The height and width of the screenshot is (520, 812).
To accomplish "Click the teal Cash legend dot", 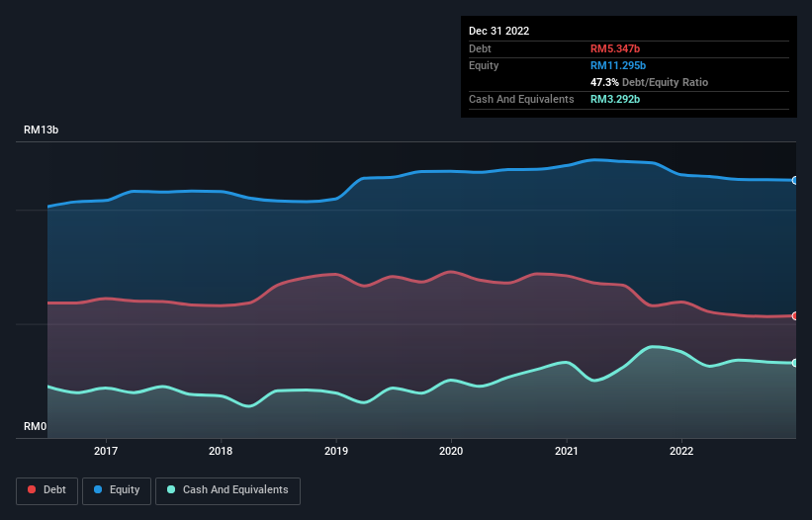I will click(171, 489).
